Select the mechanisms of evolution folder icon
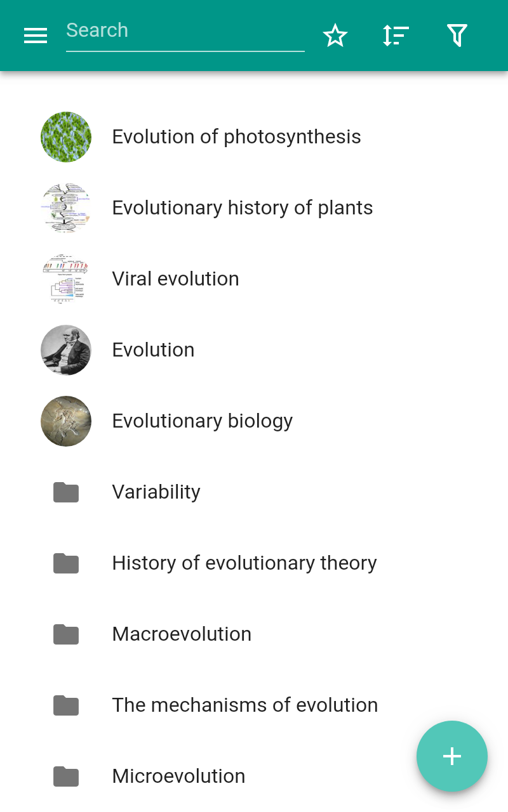 tap(66, 705)
